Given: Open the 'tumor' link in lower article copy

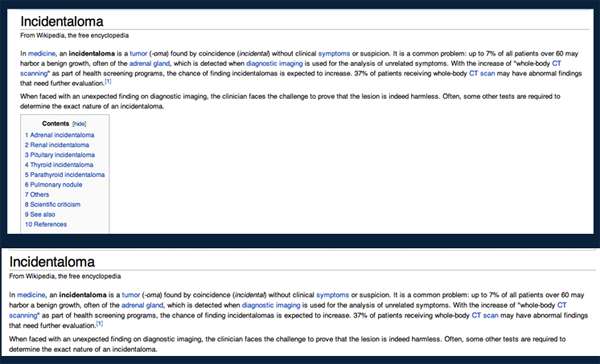Looking at the screenshot, I should [x=131, y=295].
